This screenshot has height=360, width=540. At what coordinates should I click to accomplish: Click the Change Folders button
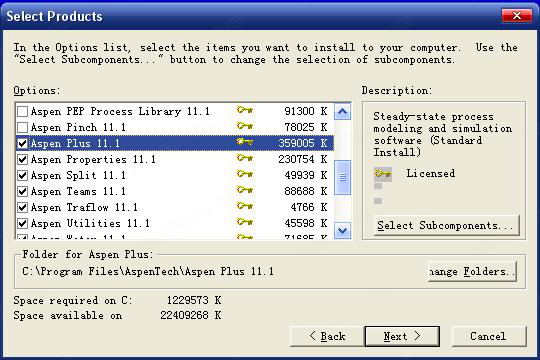[472, 271]
